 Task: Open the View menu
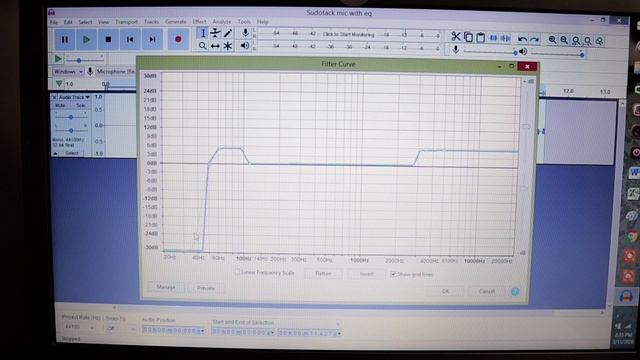click(x=104, y=22)
